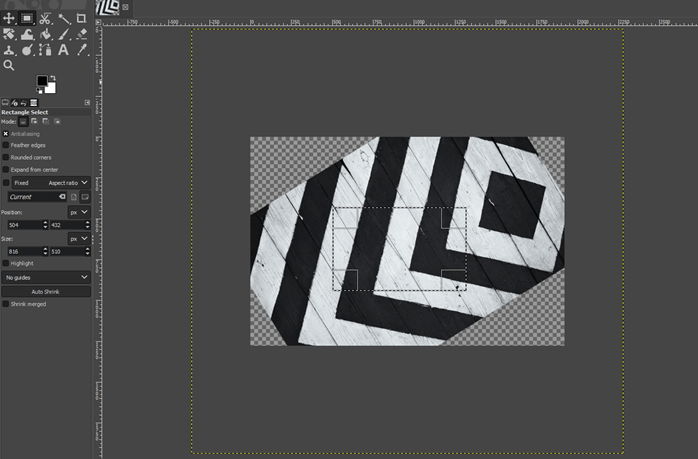The width and height of the screenshot is (698, 459).
Task: Click the Auto Shrink button
Action: coord(46,292)
